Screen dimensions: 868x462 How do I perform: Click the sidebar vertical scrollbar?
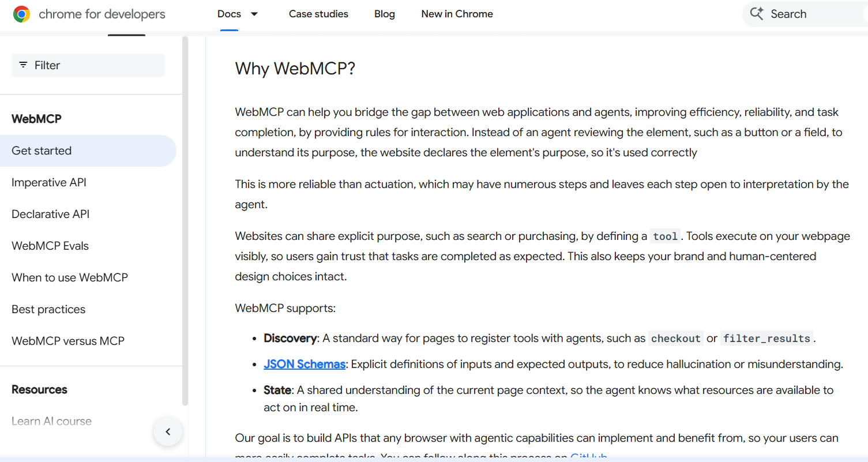pos(185,221)
